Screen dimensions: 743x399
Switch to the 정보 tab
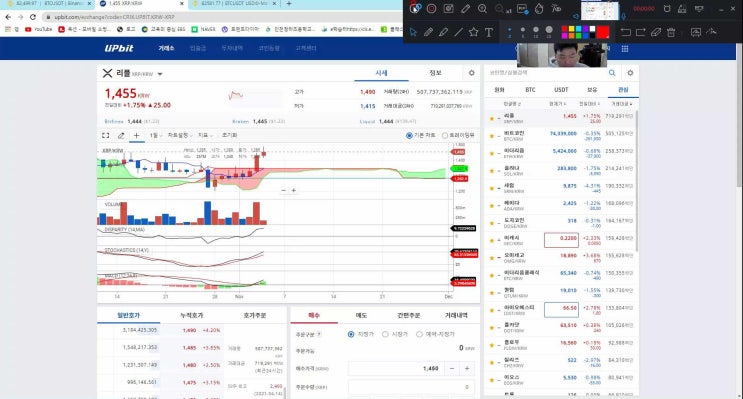click(x=435, y=73)
